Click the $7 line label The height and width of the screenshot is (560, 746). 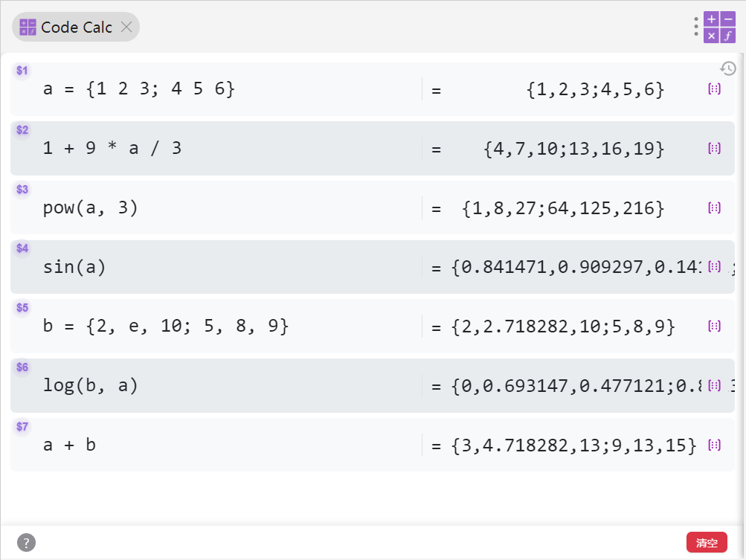(x=22, y=426)
